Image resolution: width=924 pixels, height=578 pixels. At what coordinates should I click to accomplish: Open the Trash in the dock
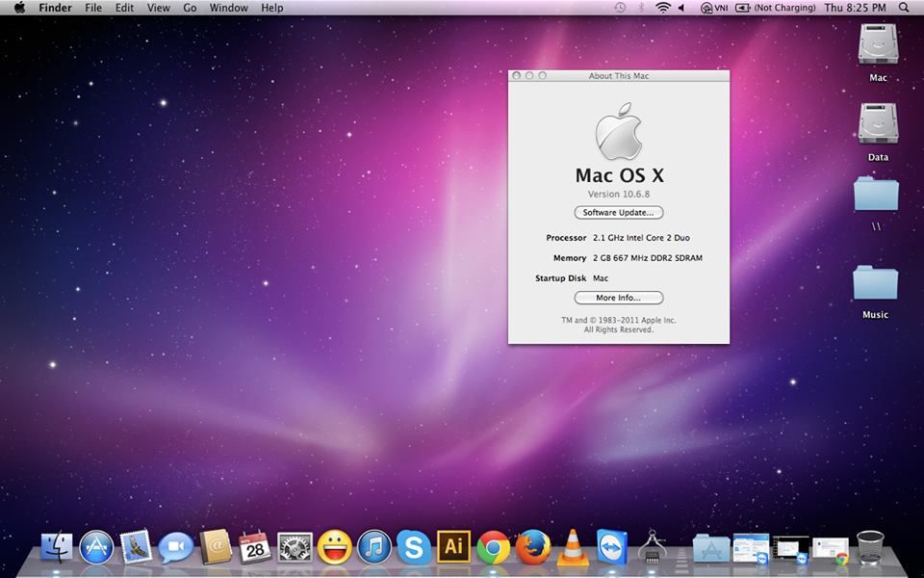click(x=870, y=546)
